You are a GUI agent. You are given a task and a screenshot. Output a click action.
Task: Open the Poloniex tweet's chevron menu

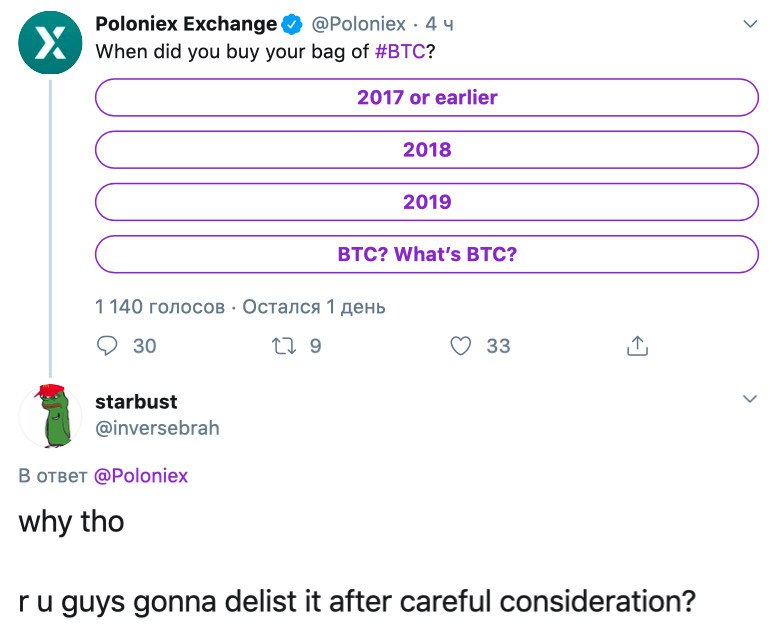pos(750,24)
